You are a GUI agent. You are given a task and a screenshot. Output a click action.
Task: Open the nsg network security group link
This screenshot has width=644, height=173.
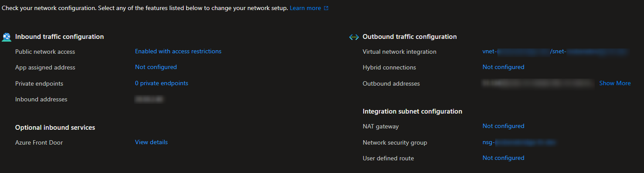coord(519,142)
